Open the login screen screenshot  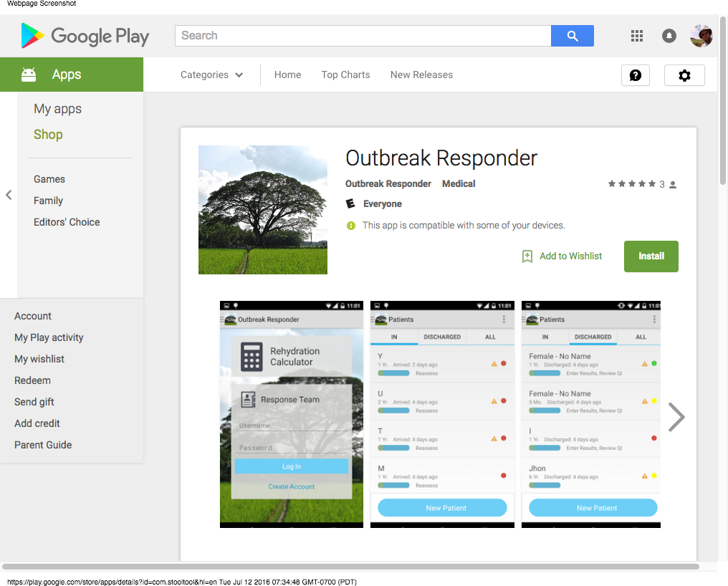292,414
